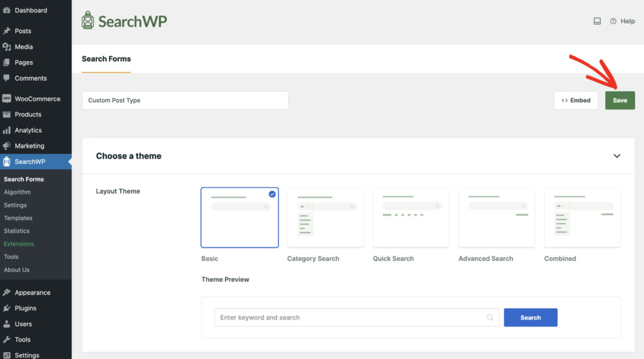
Task: Click the Save button
Action: point(620,100)
